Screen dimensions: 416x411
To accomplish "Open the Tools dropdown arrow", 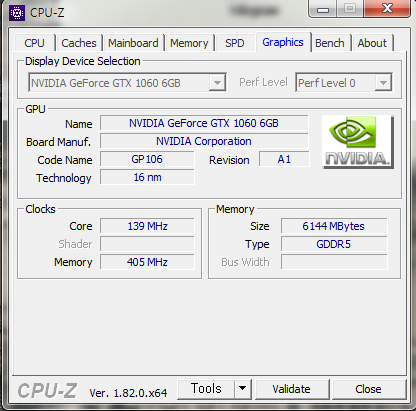I will (x=243, y=388).
